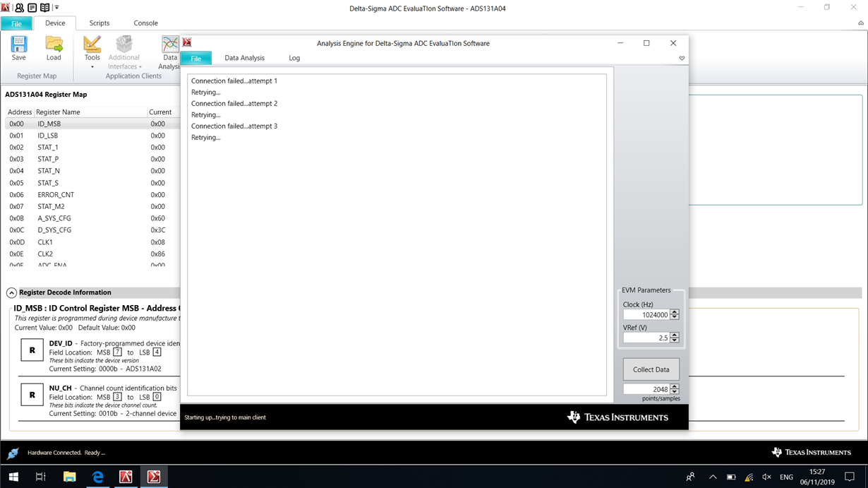
Task: Expand the Tools dropdown arrow
Action: [92, 67]
